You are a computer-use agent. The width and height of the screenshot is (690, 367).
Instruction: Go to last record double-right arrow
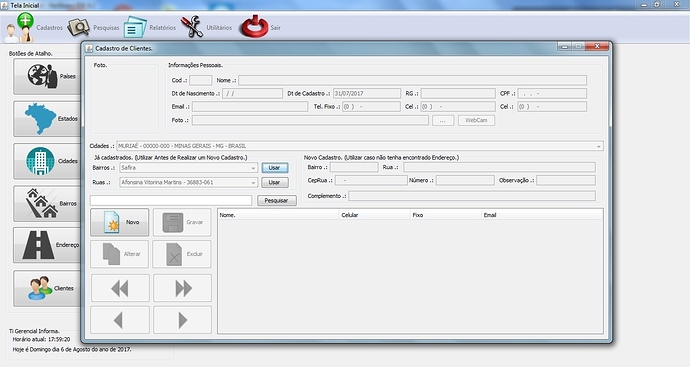click(183, 288)
